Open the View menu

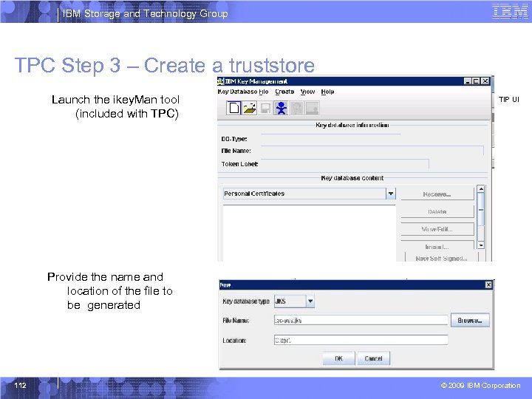(307, 92)
